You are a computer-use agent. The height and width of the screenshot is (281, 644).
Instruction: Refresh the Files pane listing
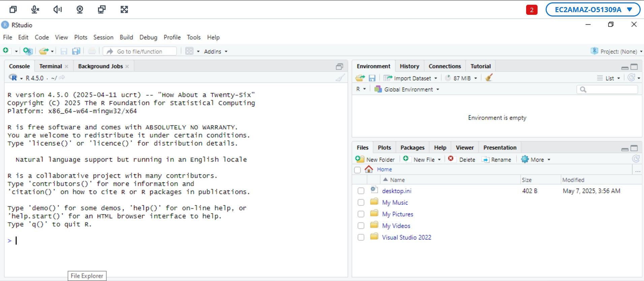point(636,159)
